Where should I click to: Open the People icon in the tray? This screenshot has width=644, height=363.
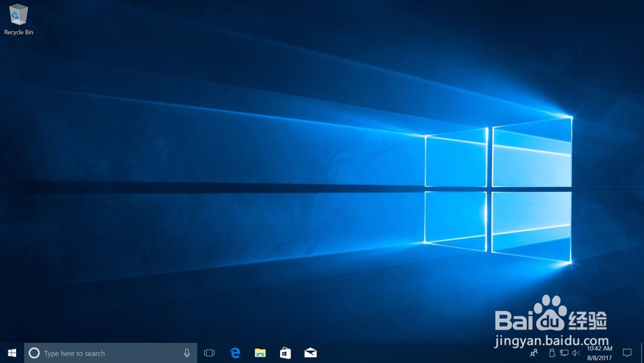tap(534, 353)
